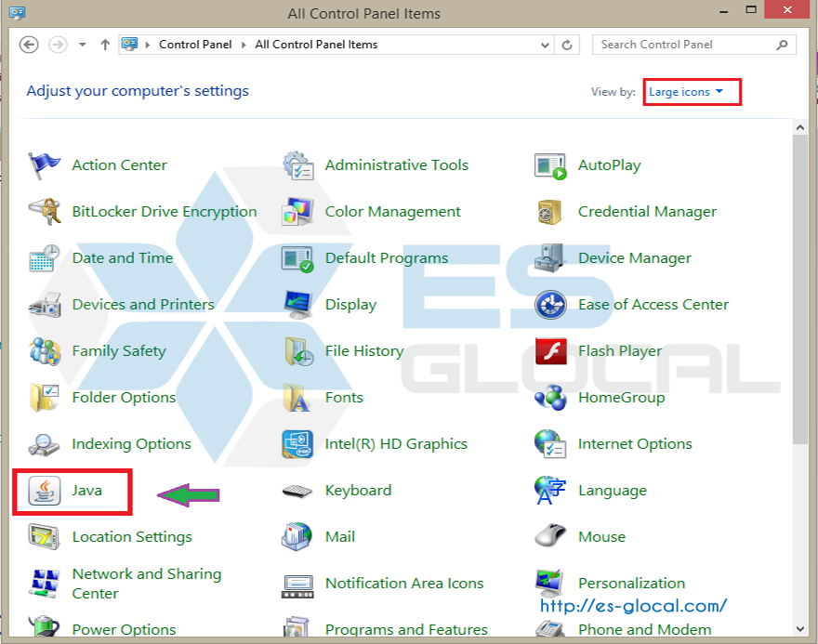Screen dimensions: 818x644
Task: Click the Display monitor icon
Action: (x=298, y=305)
